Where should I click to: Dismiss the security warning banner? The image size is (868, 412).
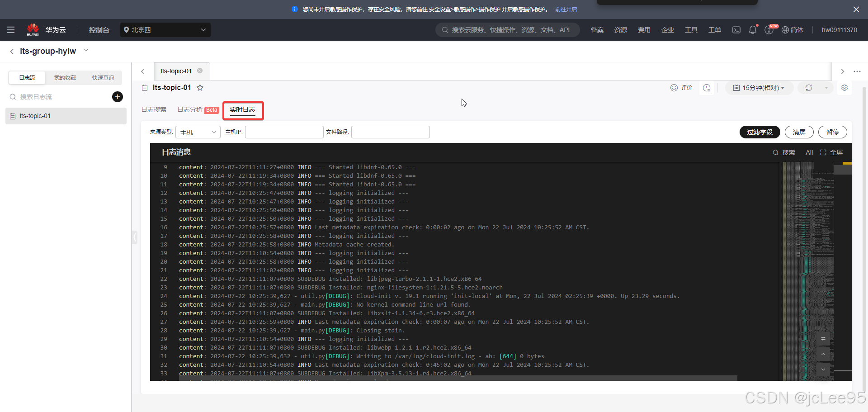pos(856,9)
